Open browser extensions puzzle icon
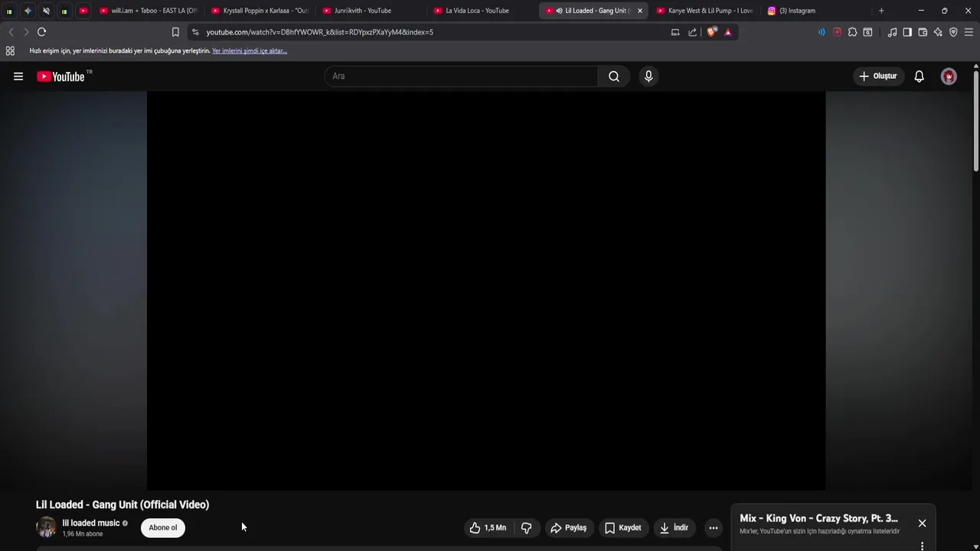Image resolution: width=980 pixels, height=551 pixels. click(x=852, y=32)
